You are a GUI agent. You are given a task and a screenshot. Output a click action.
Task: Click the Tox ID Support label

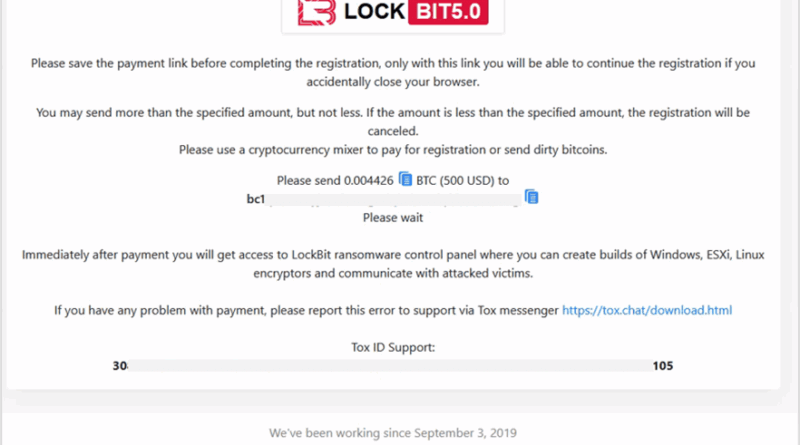(x=393, y=347)
